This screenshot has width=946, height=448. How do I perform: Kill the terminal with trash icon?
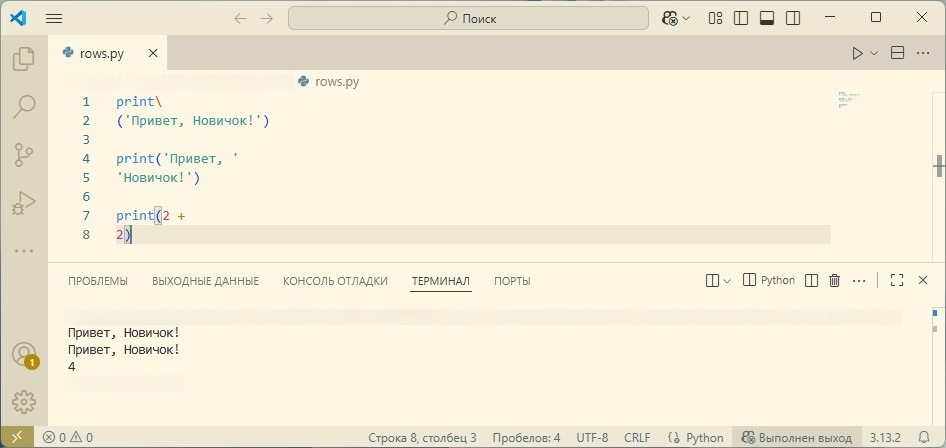tap(834, 280)
